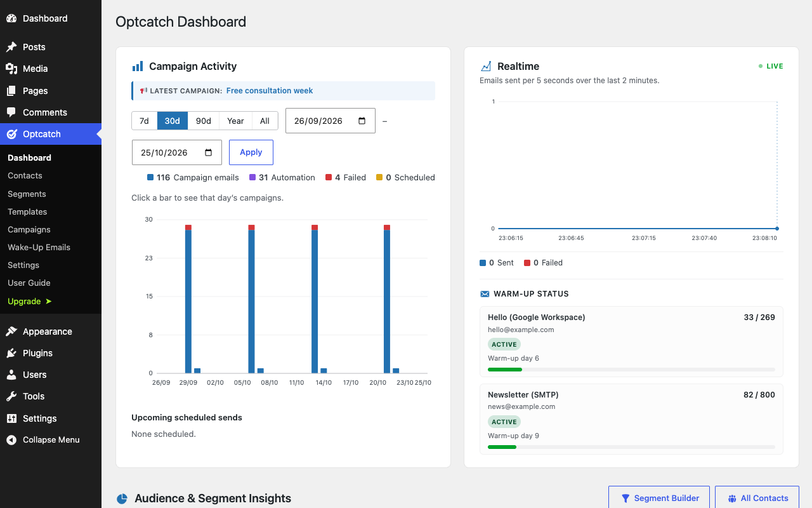Open the Templates submenu item

click(x=27, y=211)
